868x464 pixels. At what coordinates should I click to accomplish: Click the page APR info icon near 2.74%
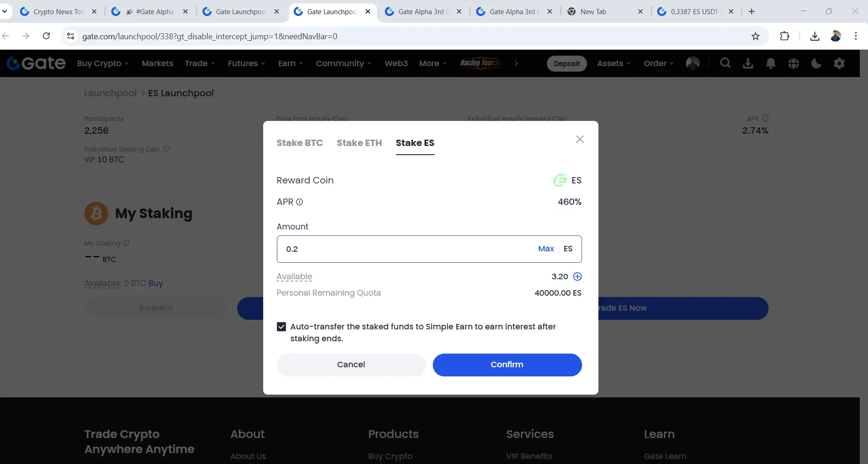click(765, 118)
